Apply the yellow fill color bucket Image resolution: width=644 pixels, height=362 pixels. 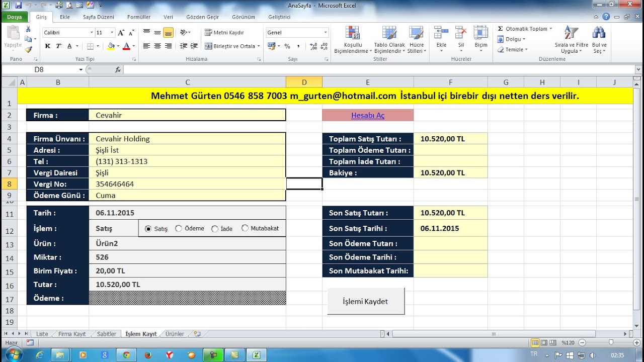click(x=111, y=46)
